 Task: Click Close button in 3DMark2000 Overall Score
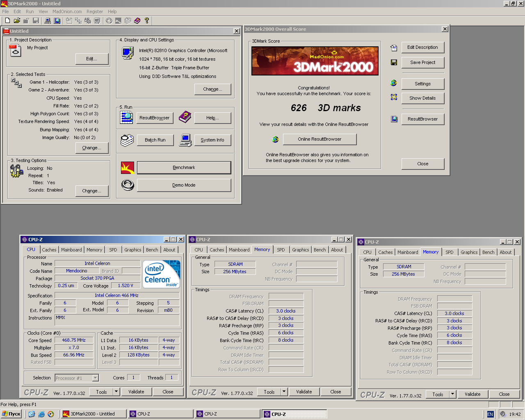[x=422, y=164]
